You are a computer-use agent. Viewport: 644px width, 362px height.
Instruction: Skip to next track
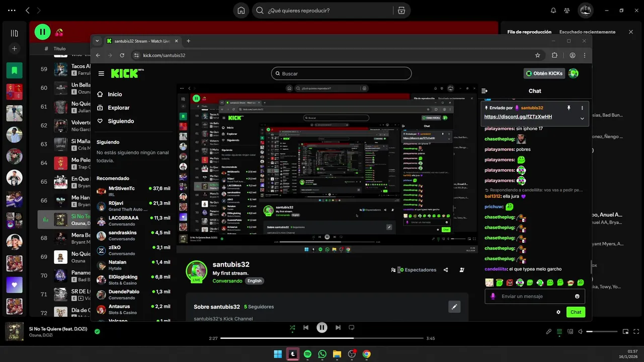click(338, 328)
